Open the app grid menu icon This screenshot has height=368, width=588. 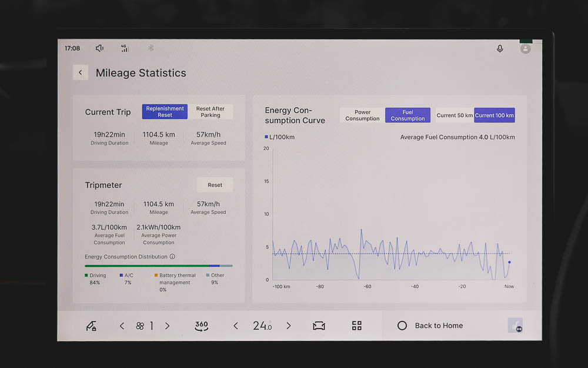(x=356, y=326)
